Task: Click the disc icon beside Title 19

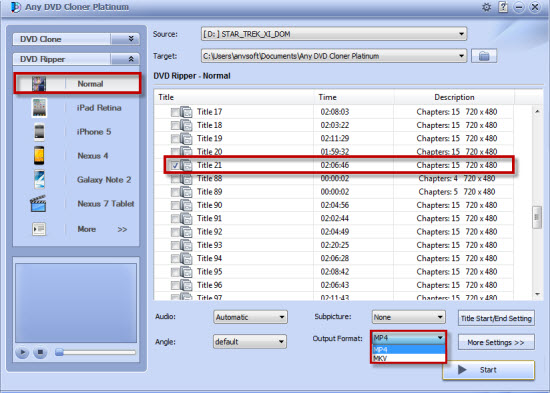Action: tap(186, 139)
